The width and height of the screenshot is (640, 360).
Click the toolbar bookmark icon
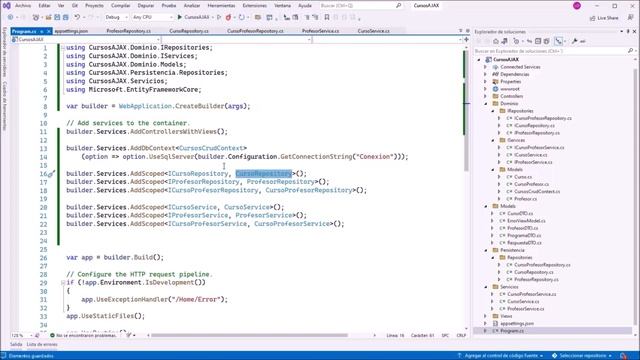coord(327,17)
